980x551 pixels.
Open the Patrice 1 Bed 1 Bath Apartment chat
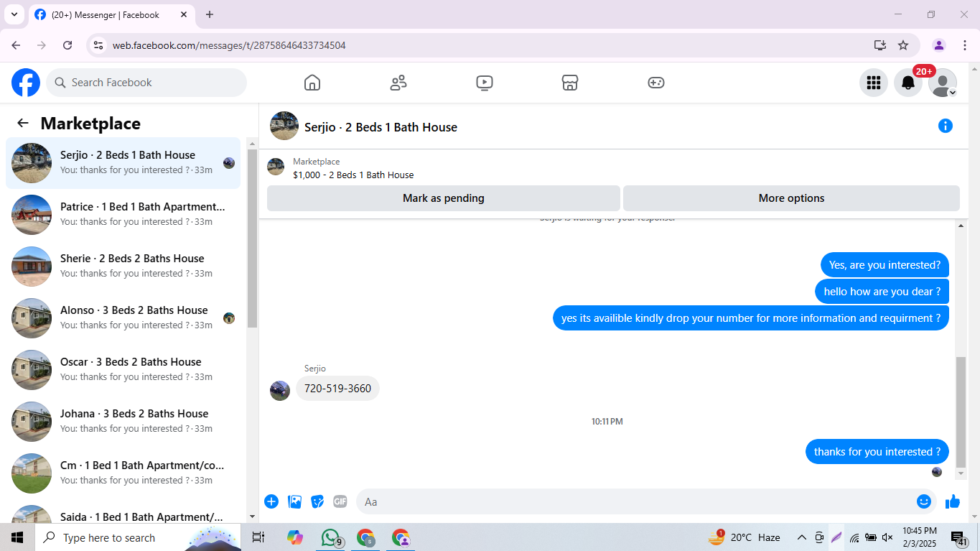tap(123, 215)
